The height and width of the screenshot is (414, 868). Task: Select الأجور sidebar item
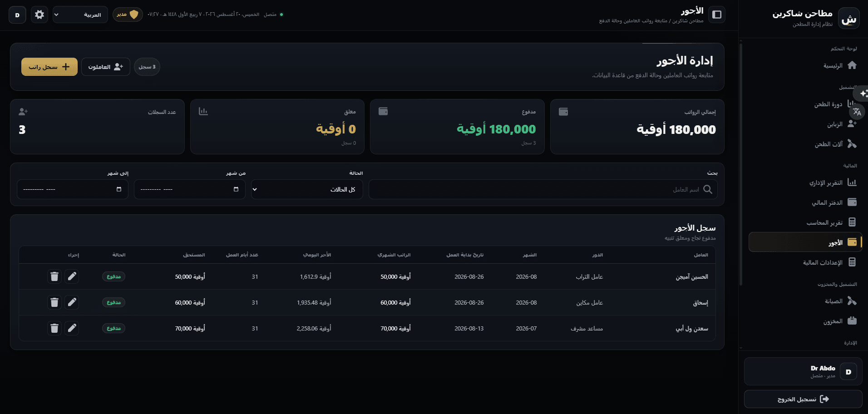[x=805, y=242]
